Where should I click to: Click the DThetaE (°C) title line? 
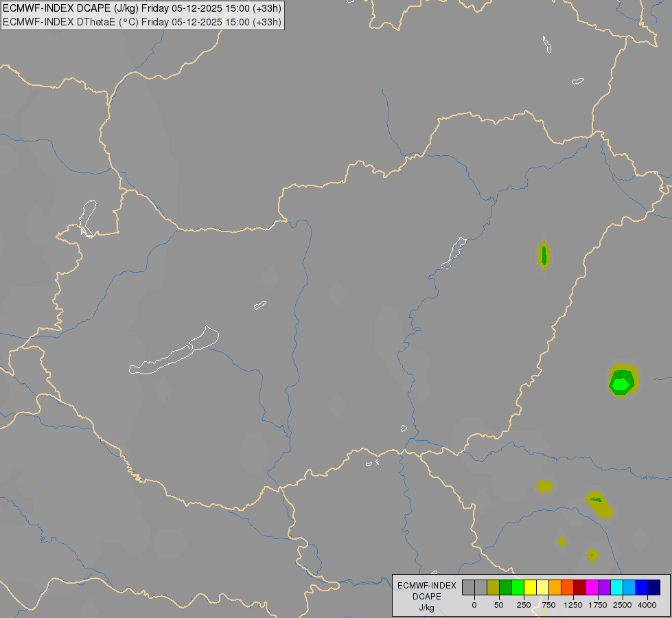142,22
